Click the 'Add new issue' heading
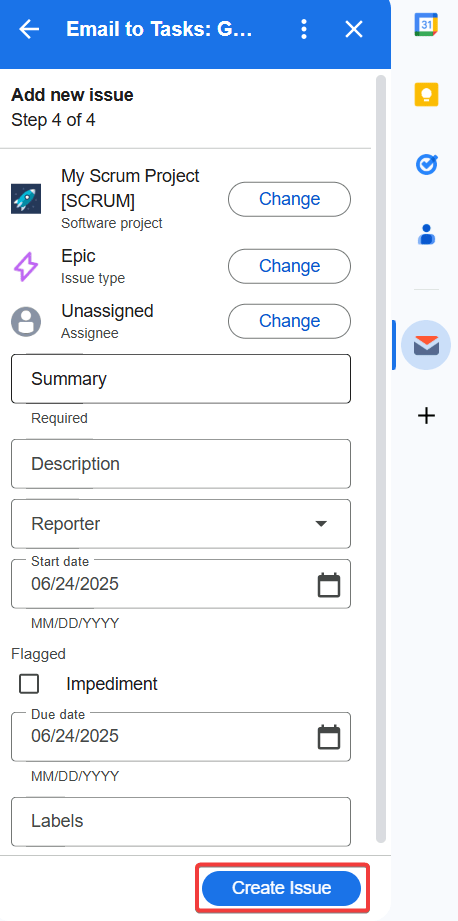The height and width of the screenshot is (921, 458). [x=72, y=95]
